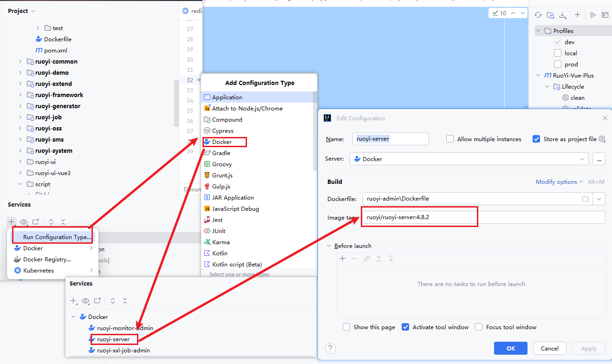
Task: Click open-in-new-tab icon above the Docker tree
Action: (x=98, y=301)
